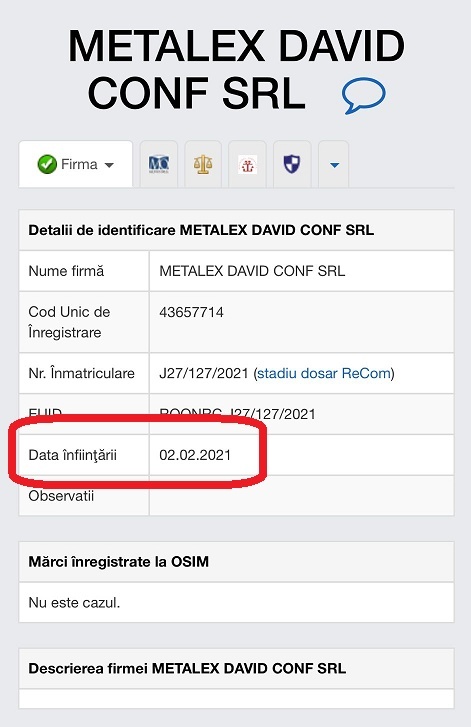Viewport: 471px width, 727px height.
Task: Click the Nu este cazul text
Action: 74,603
